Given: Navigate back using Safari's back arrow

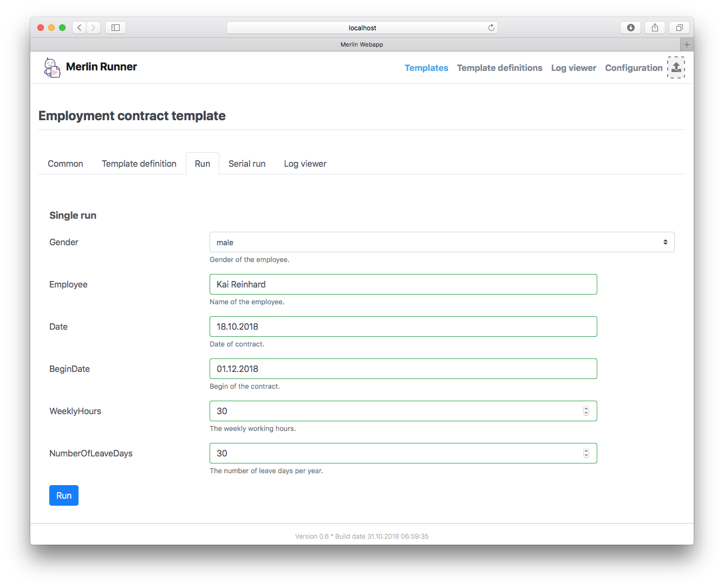Looking at the screenshot, I should (79, 27).
